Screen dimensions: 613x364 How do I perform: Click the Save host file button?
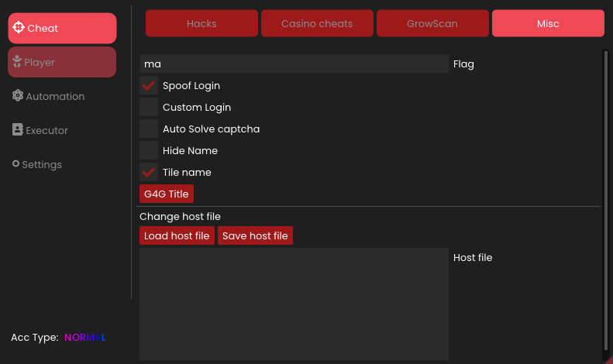tap(255, 235)
